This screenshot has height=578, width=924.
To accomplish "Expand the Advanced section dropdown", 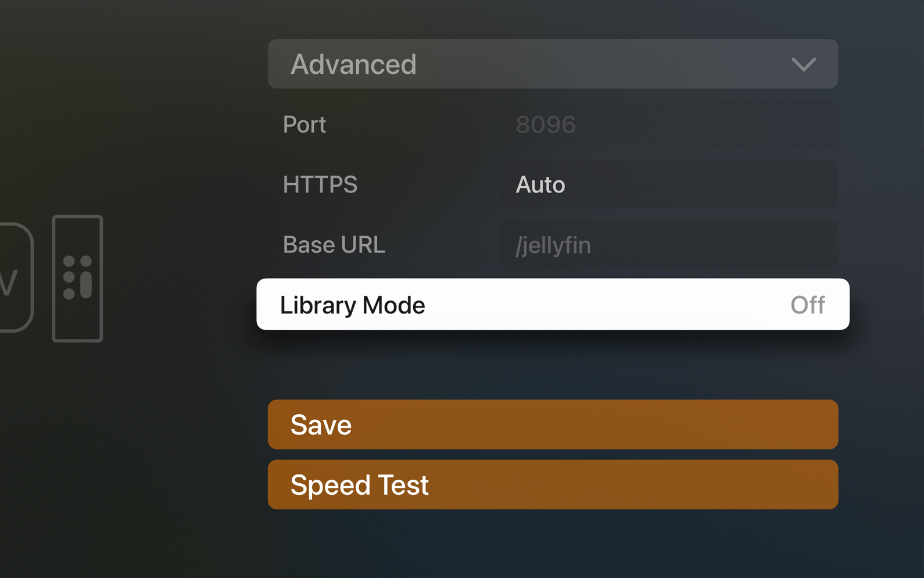I will coord(552,64).
